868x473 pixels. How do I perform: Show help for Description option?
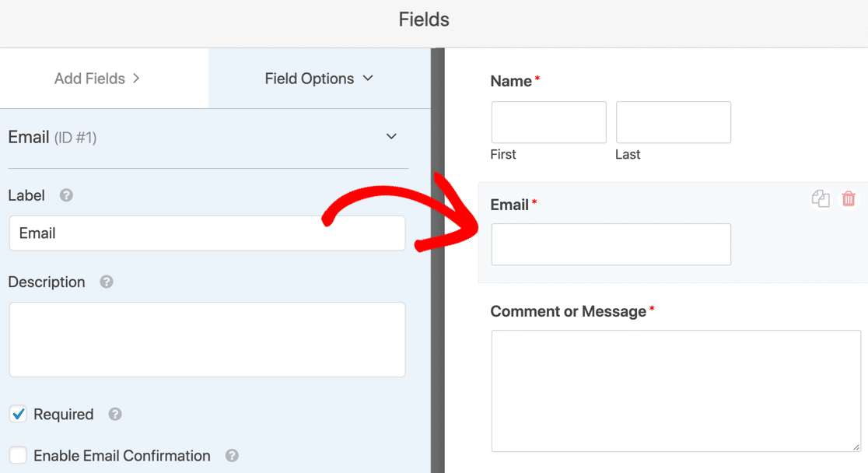point(107,282)
